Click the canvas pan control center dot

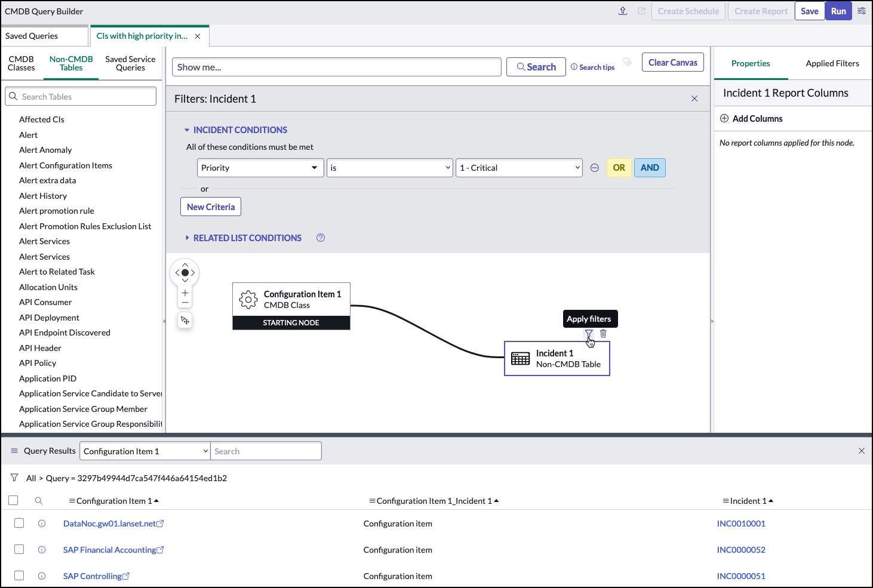click(185, 273)
